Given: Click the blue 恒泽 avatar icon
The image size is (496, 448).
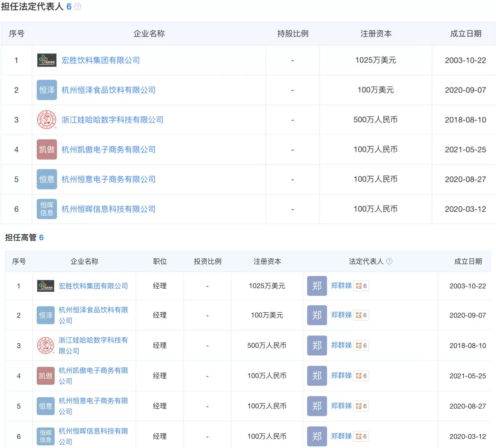Looking at the screenshot, I should (46, 90).
